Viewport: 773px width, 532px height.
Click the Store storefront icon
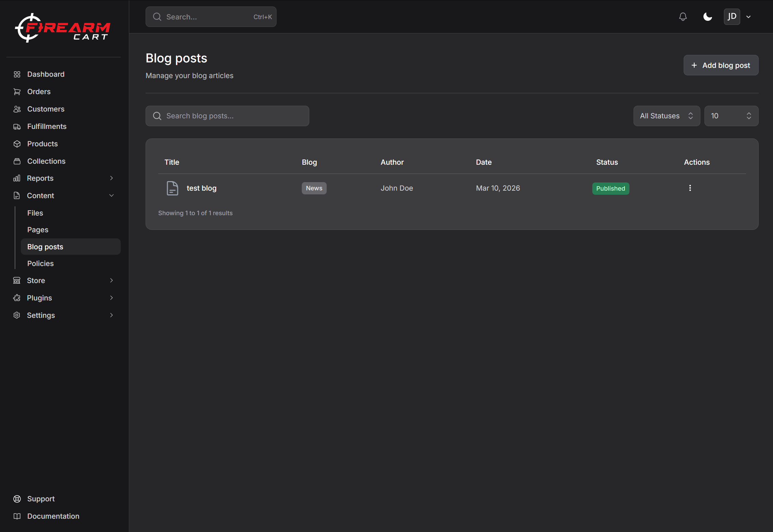(x=17, y=281)
